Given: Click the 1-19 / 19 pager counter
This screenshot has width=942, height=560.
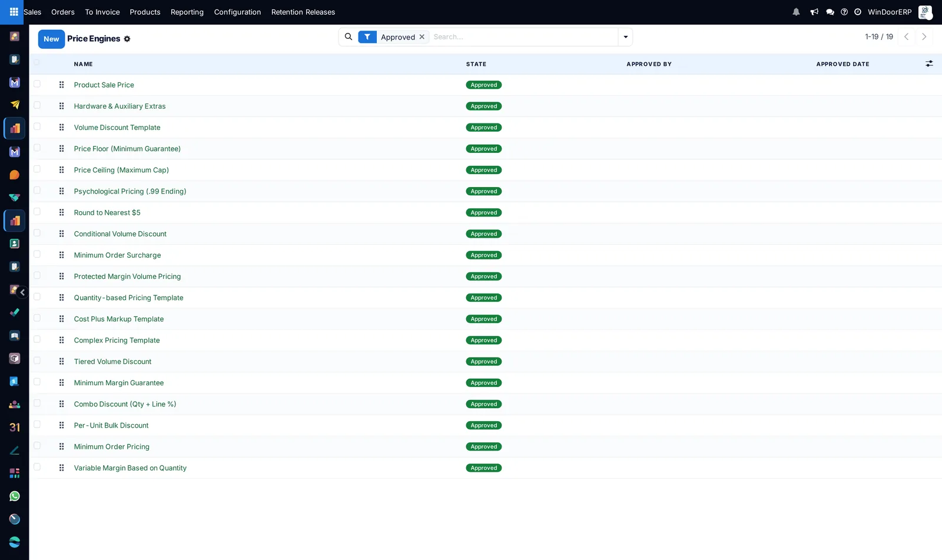Looking at the screenshot, I should tap(879, 36).
